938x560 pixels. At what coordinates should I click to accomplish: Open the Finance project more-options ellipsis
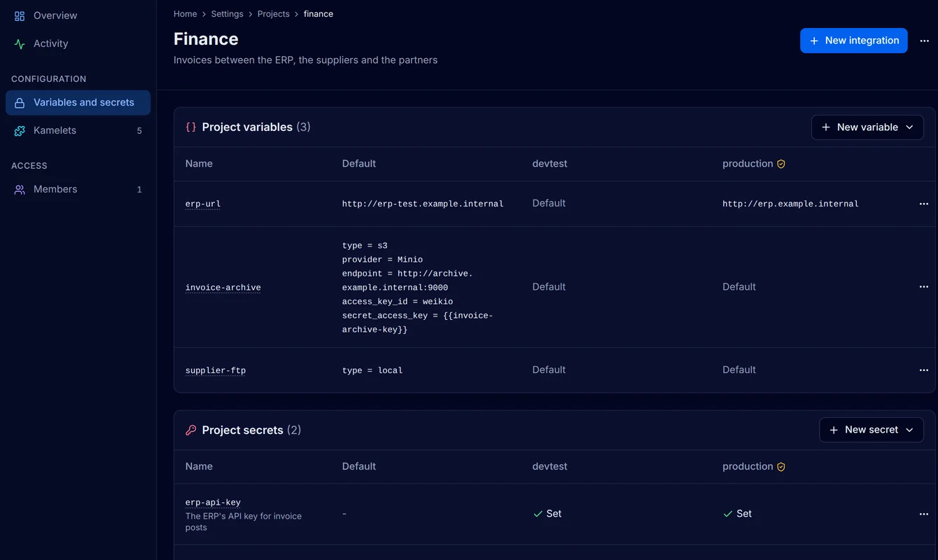point(925,41)
